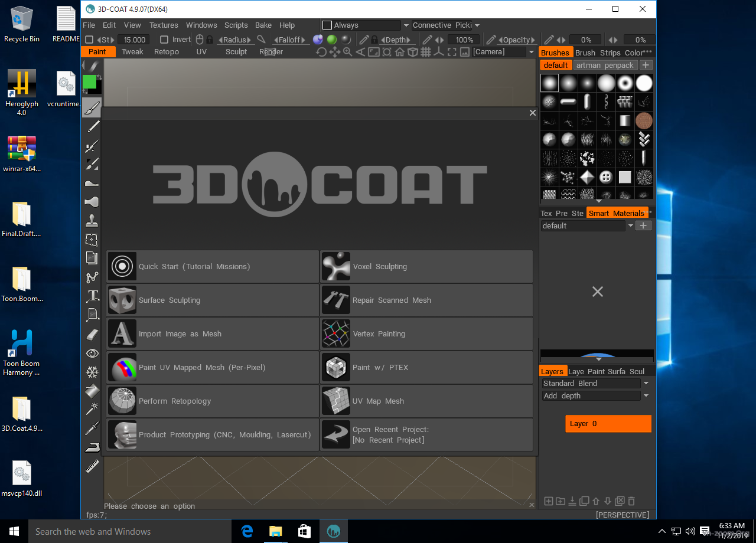Switch to the Strips panel tab

coord(610,53)
